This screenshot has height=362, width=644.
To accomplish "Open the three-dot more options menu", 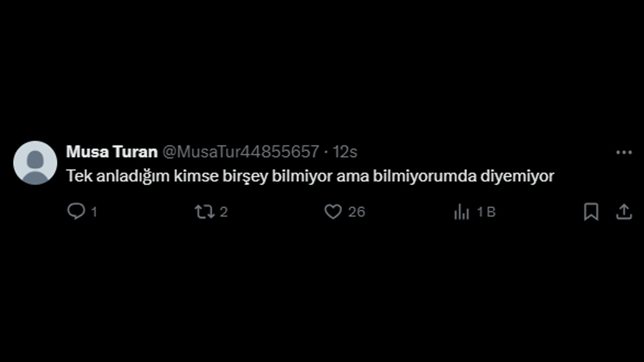I will [x=624, y=152].
